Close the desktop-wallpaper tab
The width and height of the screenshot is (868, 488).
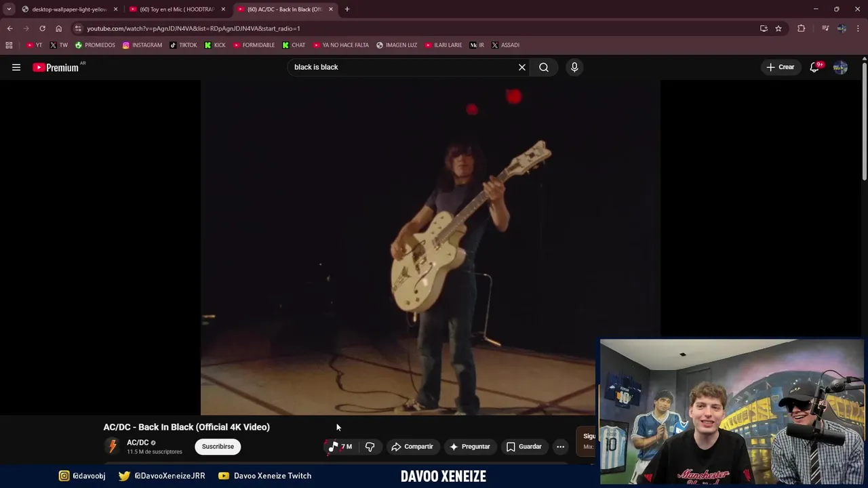115,9
